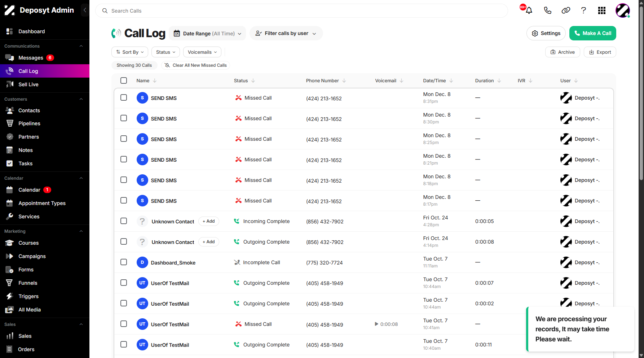Sort by the Phone Number column arrow
The width and height of the screenshot is (644, 358).
point(344,80)
